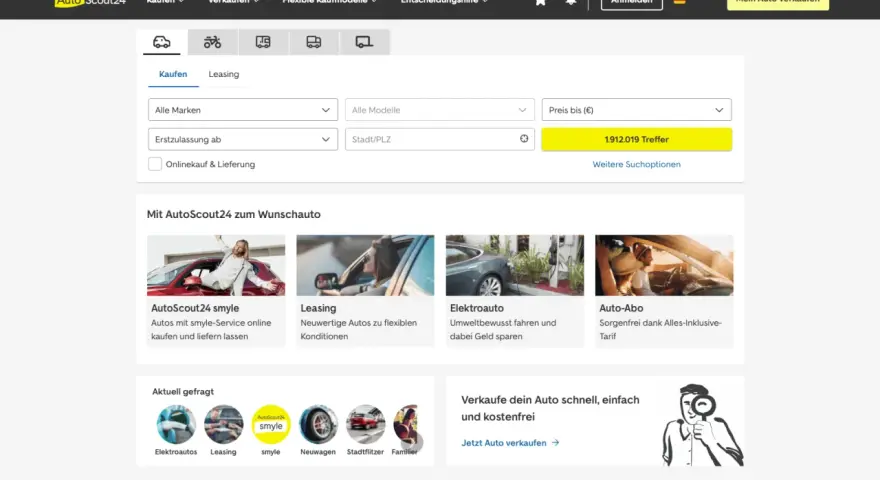
Task: Open Weitere Suchoptionen link
Action: tap(636, 164)
